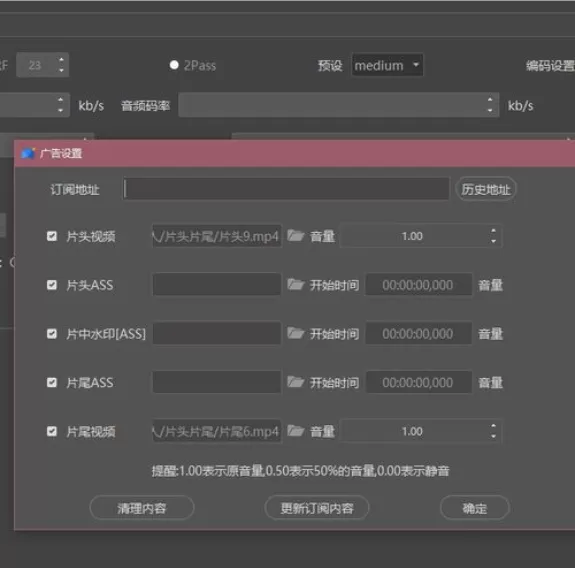This screenshot has height=568, width=575.
Task: Decrease the CRF value 23 stepper
Action: 61,70
